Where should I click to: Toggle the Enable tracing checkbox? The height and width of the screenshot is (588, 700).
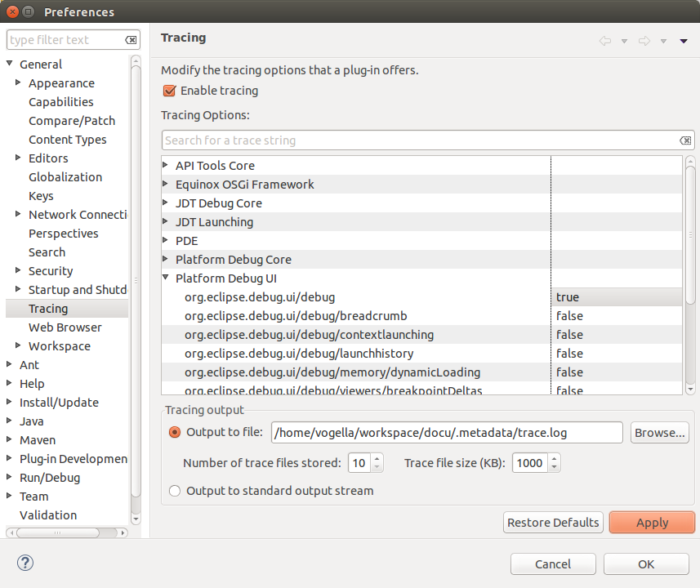click(169, 91)
